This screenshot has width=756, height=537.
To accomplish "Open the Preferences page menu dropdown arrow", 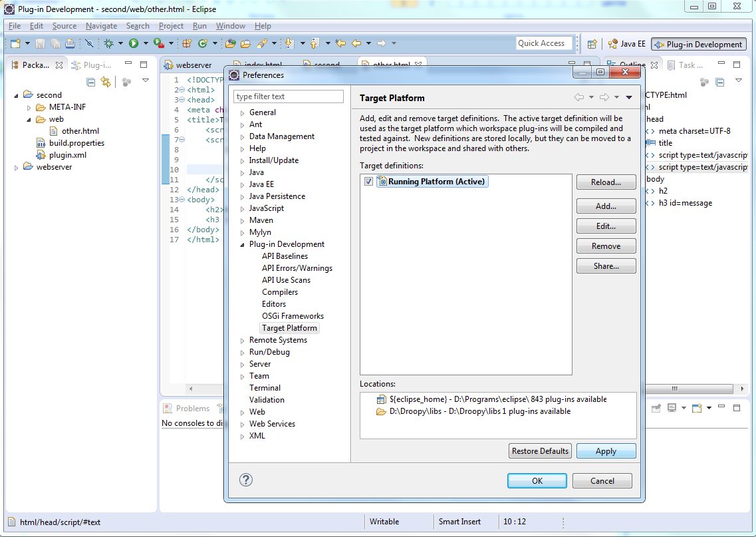I will (629, 97).
